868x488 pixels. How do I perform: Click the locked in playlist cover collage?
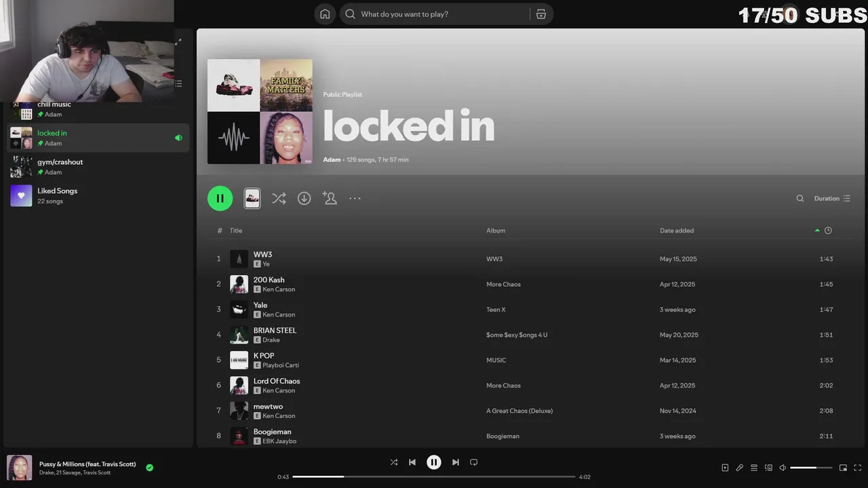click(x=260, y=112)
